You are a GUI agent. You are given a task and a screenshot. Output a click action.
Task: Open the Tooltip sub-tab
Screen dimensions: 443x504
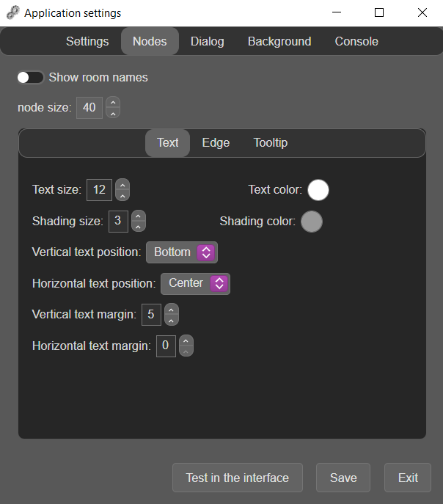(271, 143)
